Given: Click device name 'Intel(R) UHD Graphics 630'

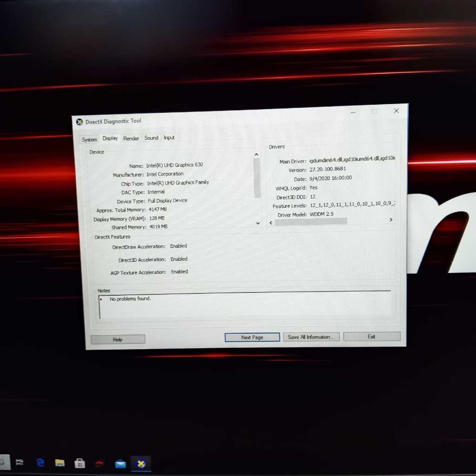Looking at the screenshot, I should click(x=175, y=165).
